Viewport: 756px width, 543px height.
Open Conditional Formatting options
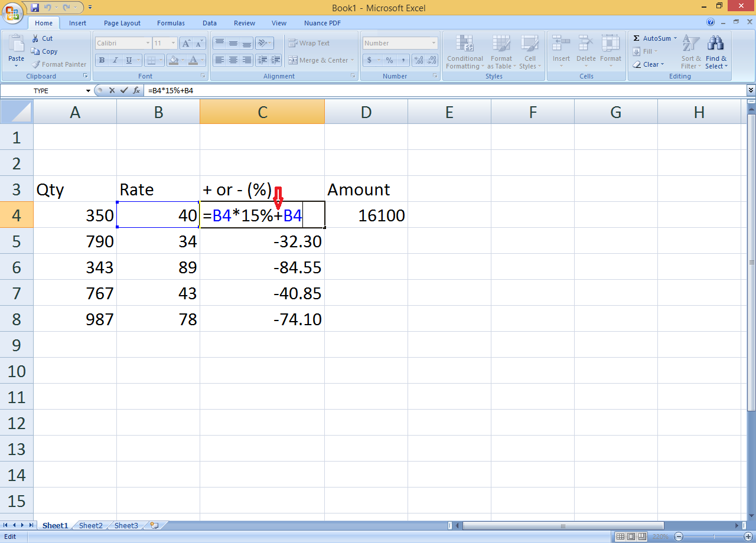[465, 52]
